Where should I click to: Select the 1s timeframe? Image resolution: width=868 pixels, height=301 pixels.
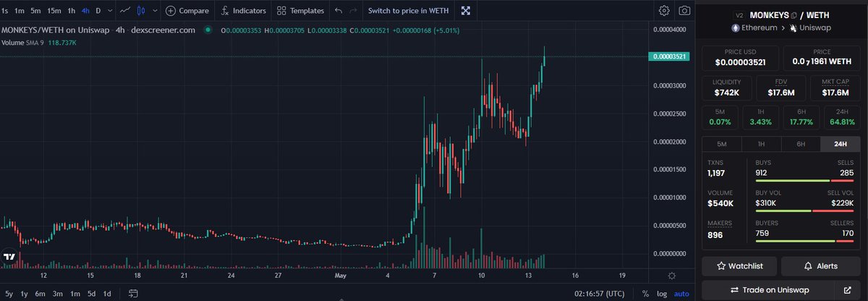(x=5, y=11)
